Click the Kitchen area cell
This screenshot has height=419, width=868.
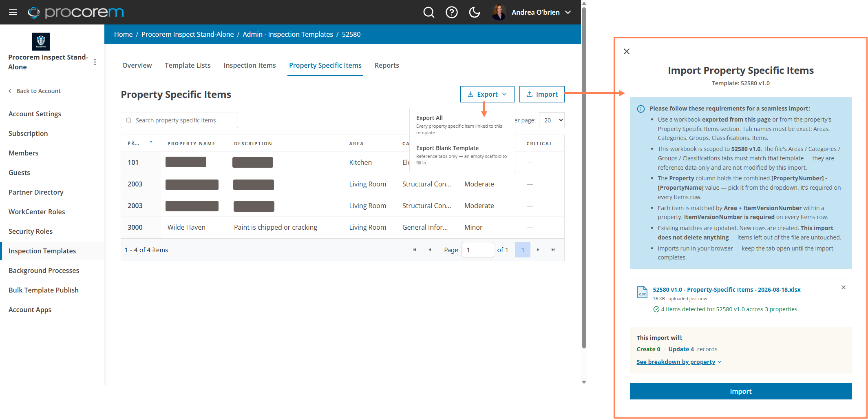click(360, 162)
